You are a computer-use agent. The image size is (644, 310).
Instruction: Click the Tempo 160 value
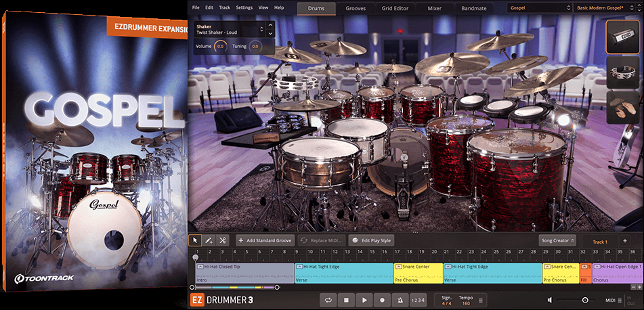466,303
